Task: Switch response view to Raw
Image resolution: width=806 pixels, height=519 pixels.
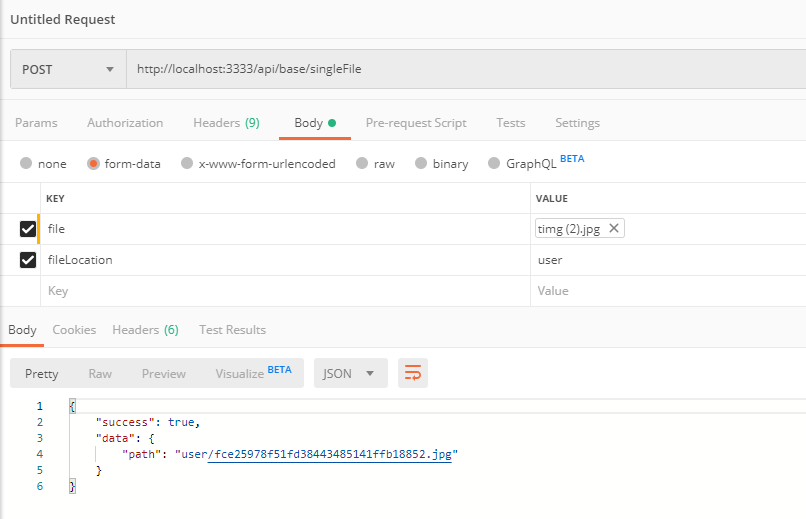Action: 100,374
